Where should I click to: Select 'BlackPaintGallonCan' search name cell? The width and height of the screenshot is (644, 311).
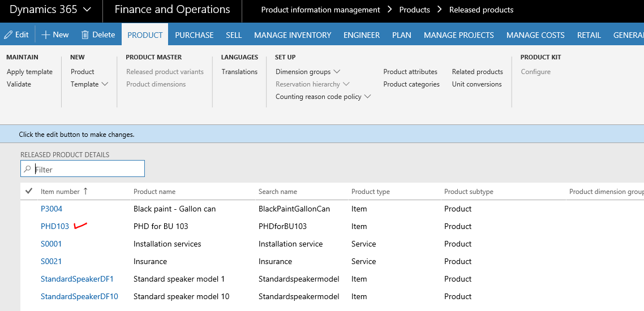294,209
